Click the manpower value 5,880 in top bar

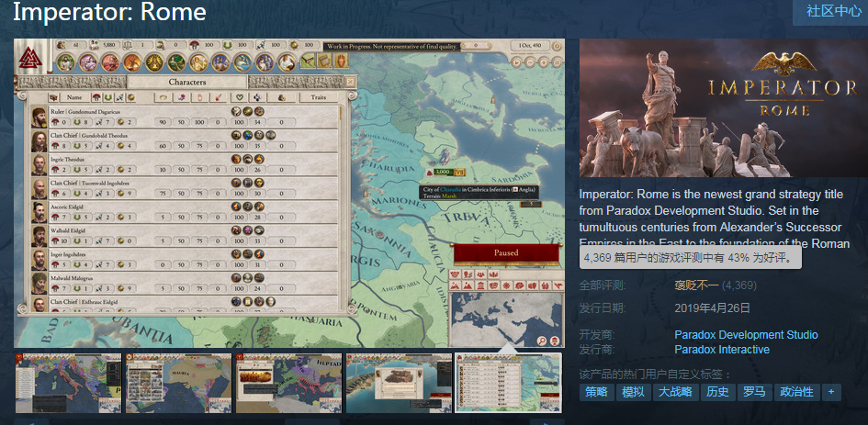coord(108,45)
